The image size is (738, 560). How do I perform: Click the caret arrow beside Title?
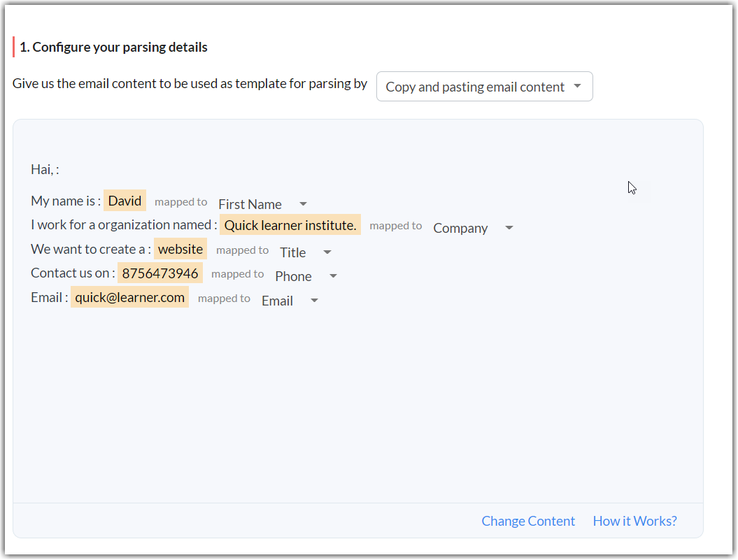coord(327,252)
